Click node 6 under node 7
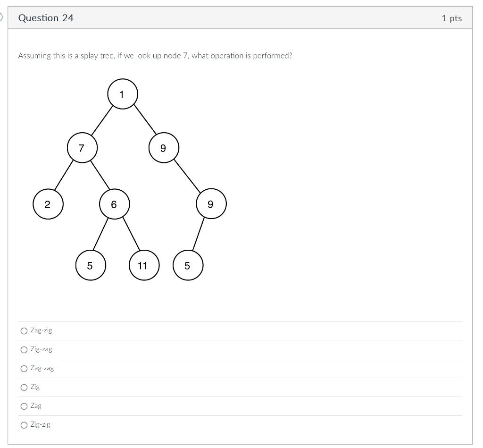Viewport: 483px width, 448px height. pos(114,204)
